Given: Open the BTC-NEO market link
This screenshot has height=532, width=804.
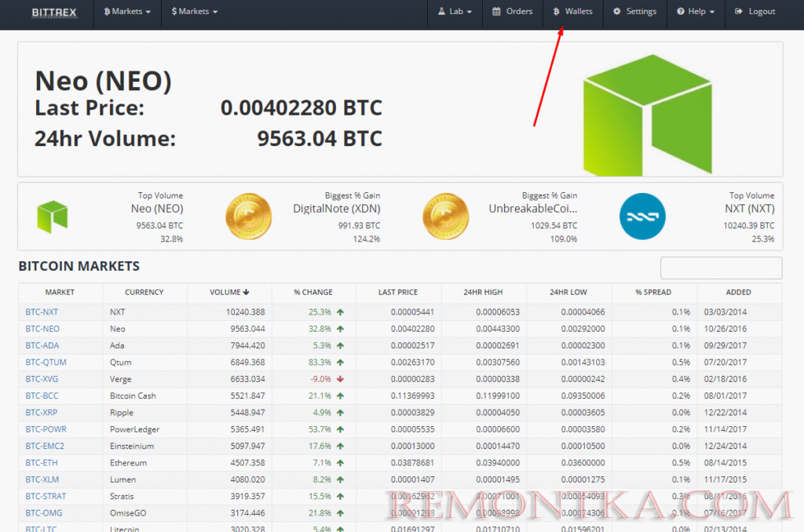Looking at the screenshot, I should tap(42, 329).
